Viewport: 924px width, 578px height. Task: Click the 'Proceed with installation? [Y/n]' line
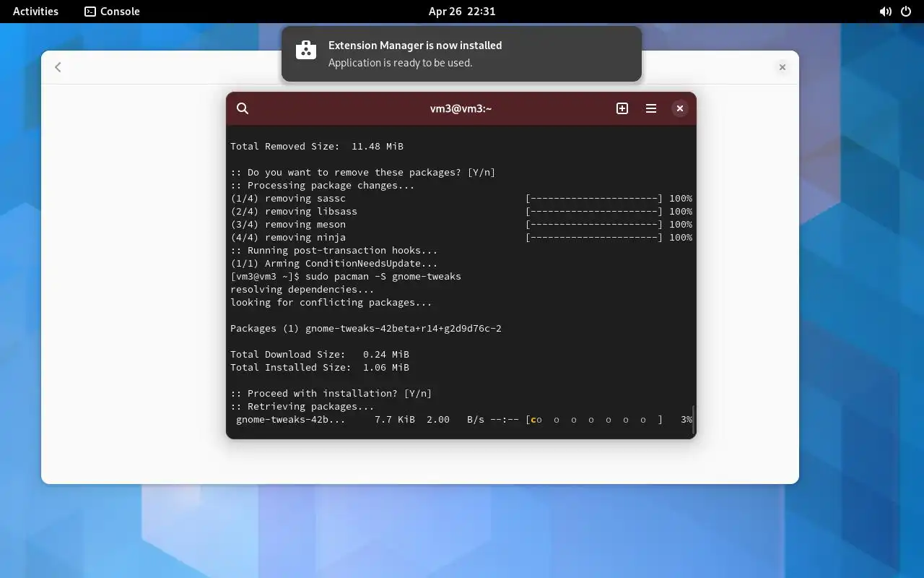[x=331, y=394]
